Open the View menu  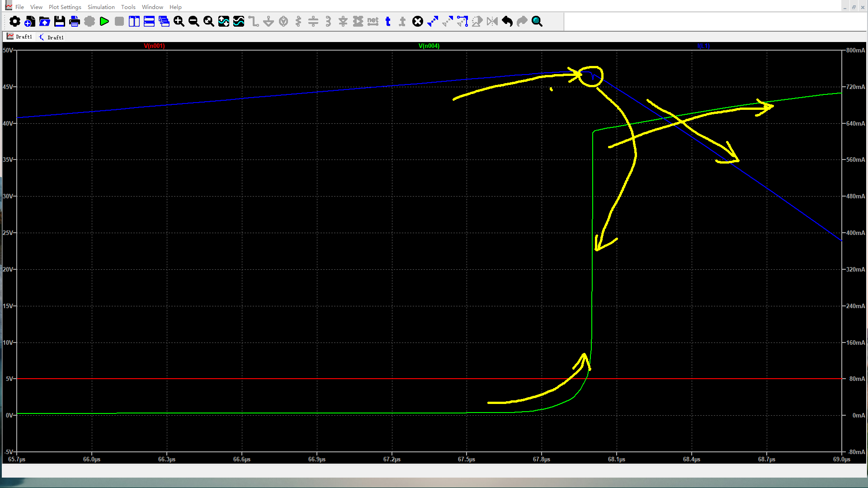point(36,7)
